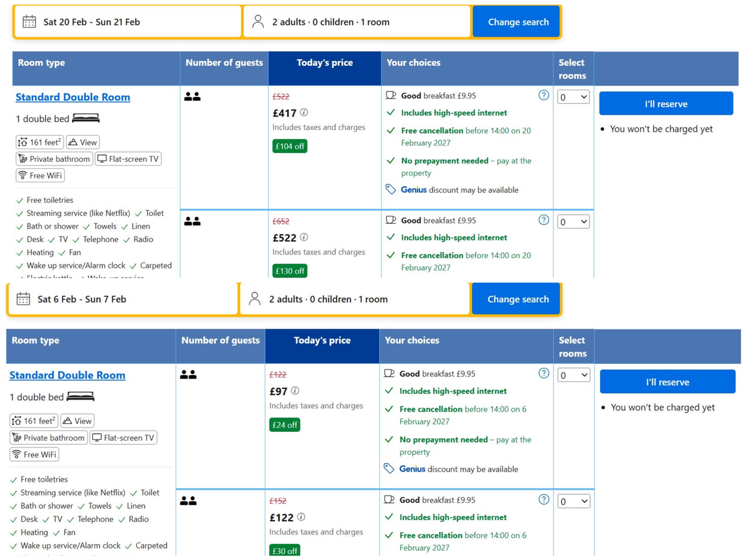Screen dimensions: 747x560
Task: Click the Flat-screen TV badge icon
Action: coord(102,158)
